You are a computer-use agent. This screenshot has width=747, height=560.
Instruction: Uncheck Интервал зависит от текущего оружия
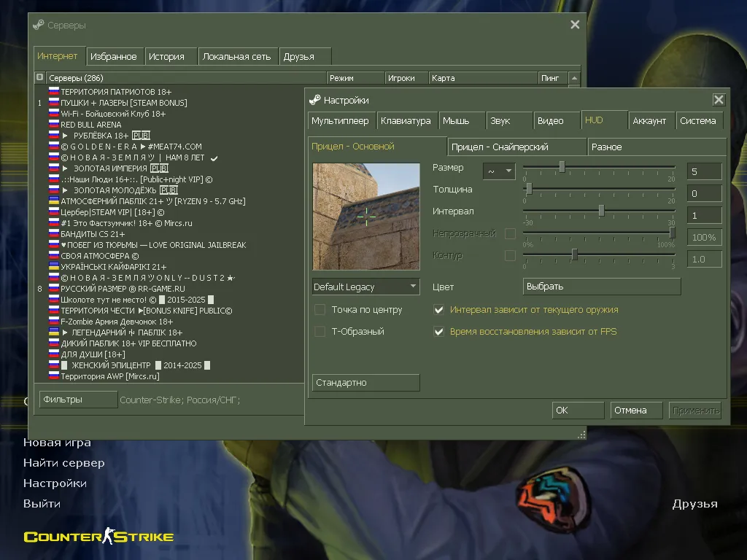438,310
